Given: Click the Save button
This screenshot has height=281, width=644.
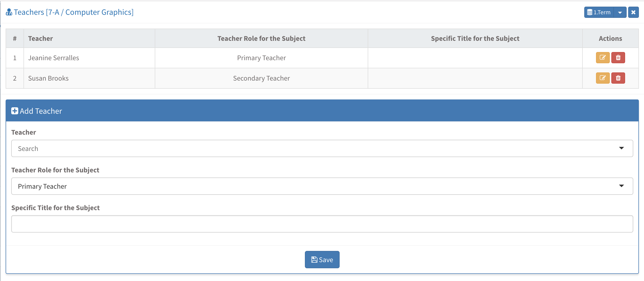Looking at the screenshot, I should point(322,260).
